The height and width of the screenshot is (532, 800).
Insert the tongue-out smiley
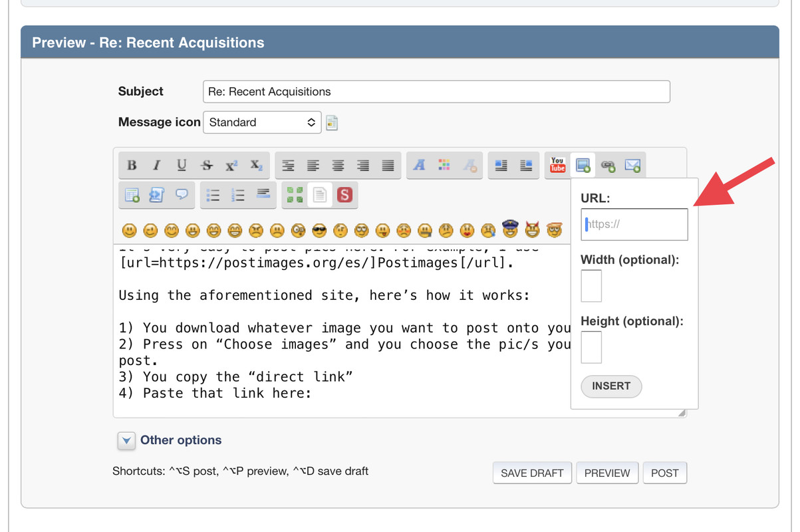382,231
